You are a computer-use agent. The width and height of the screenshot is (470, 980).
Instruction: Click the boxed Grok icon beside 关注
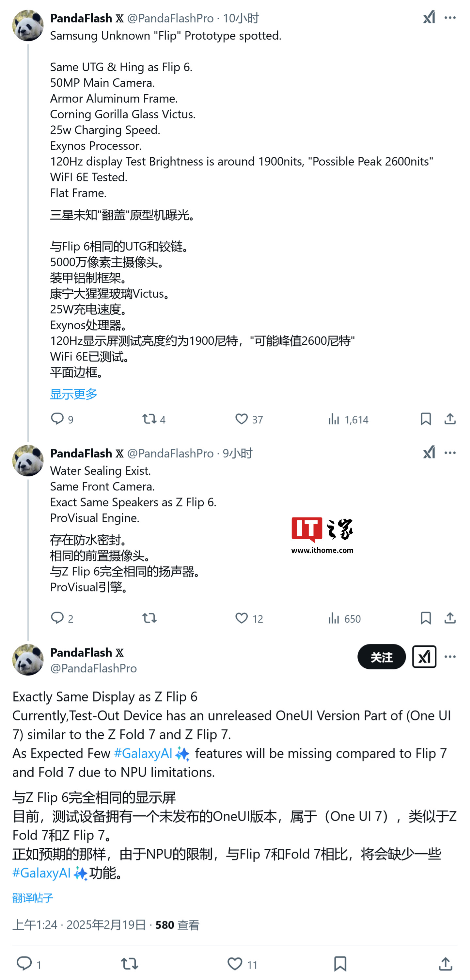click(424, 657)
